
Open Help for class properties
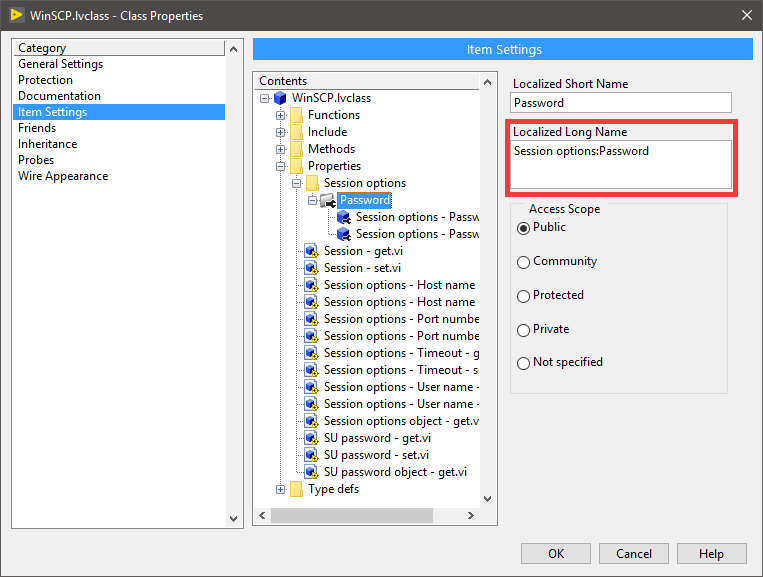711,554
